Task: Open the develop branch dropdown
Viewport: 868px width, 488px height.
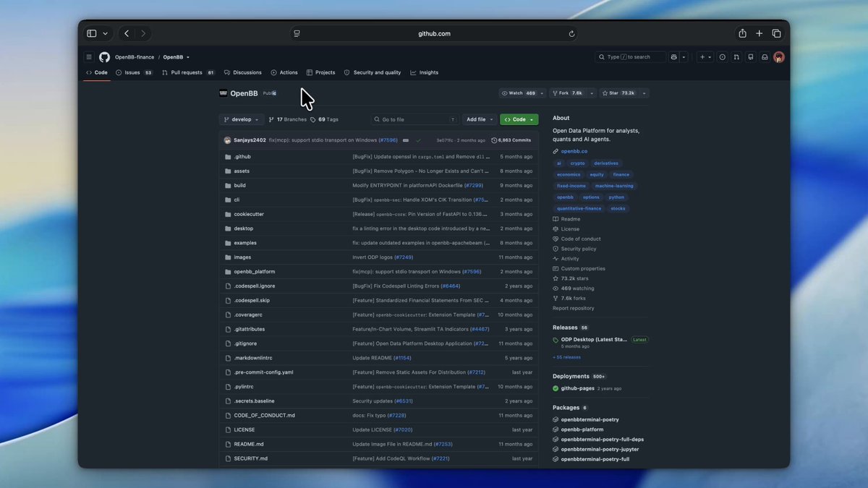Action: 242,119
